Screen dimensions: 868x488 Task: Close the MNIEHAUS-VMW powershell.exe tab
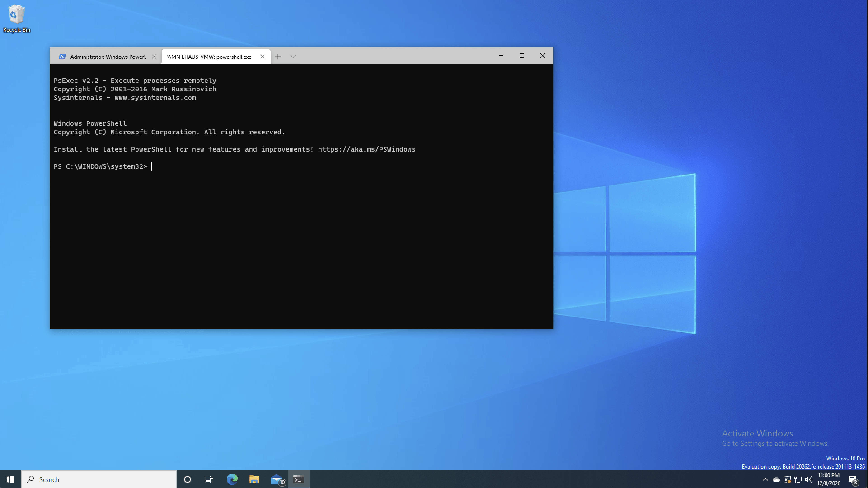click(263, 57)
